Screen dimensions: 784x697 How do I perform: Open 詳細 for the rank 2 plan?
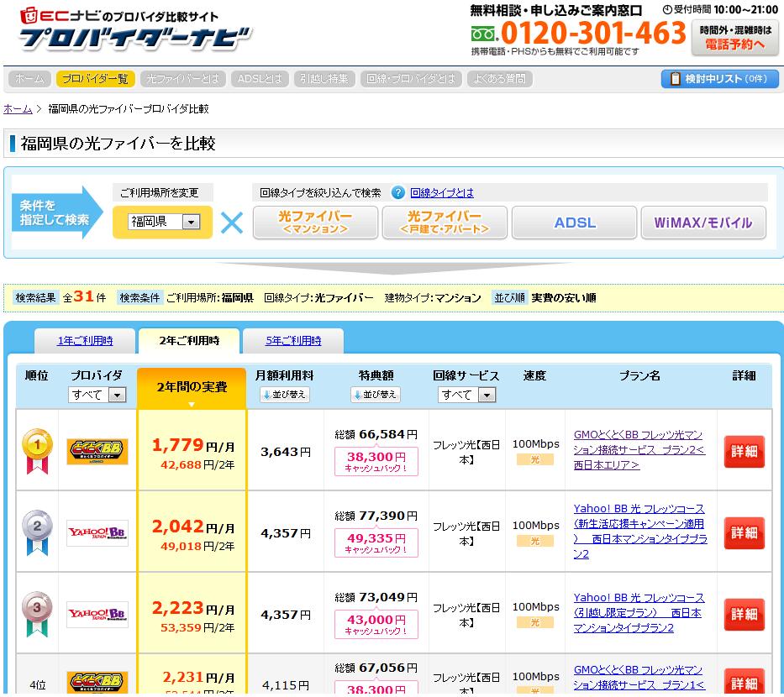coord(744,532)
